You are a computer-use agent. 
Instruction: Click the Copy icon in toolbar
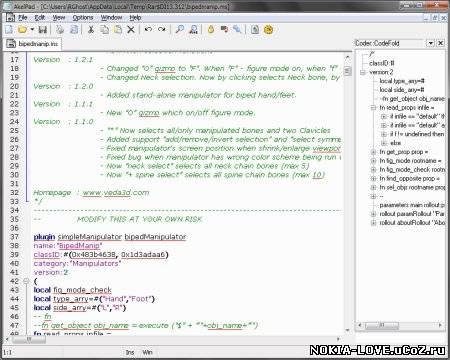[104, 30]
